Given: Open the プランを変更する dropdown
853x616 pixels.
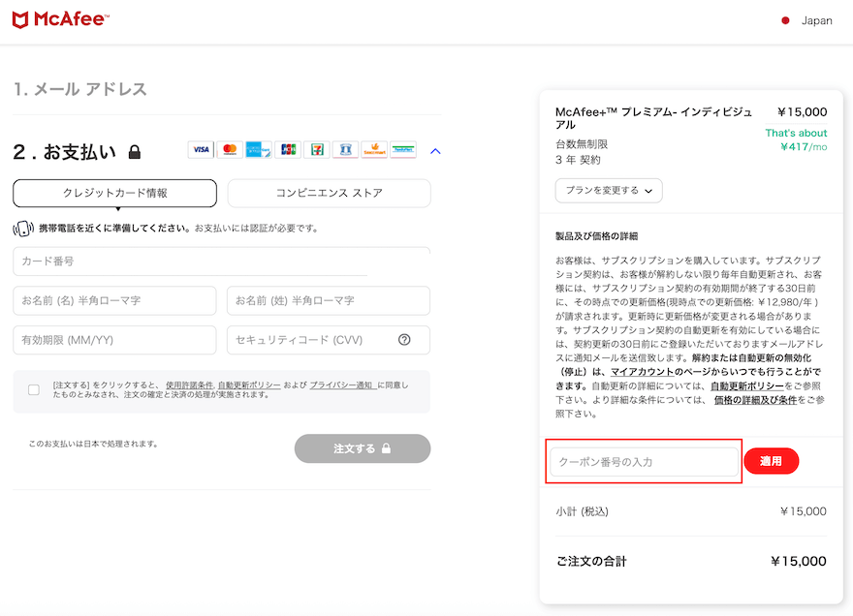Looking at the screenshot, I should point(609,190).
